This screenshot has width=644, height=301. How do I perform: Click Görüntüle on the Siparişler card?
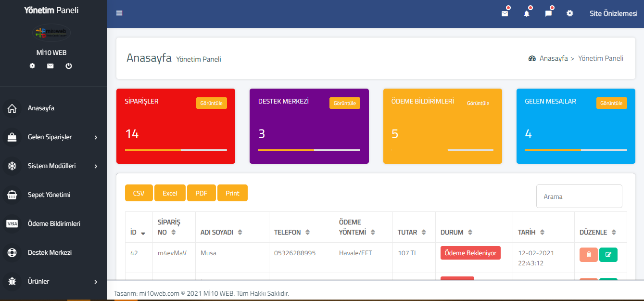click(x=211, y=103)
